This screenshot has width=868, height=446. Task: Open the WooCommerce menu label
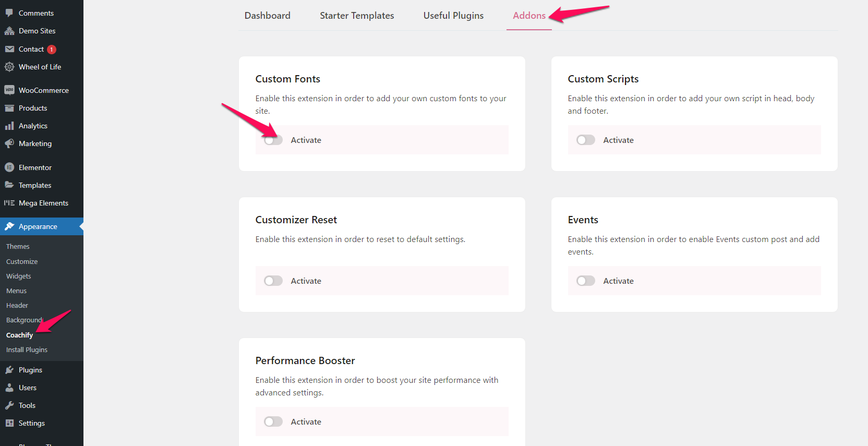click(x=44, y=90)
